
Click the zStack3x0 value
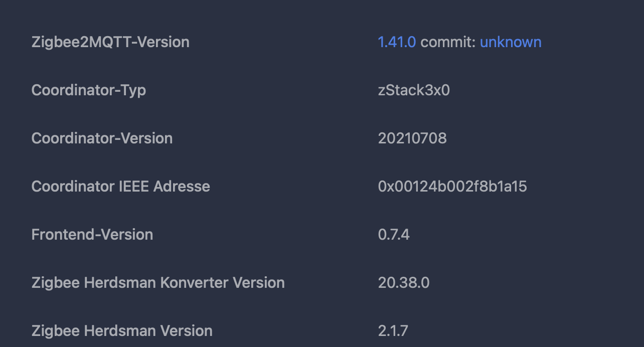pos(414,90)
